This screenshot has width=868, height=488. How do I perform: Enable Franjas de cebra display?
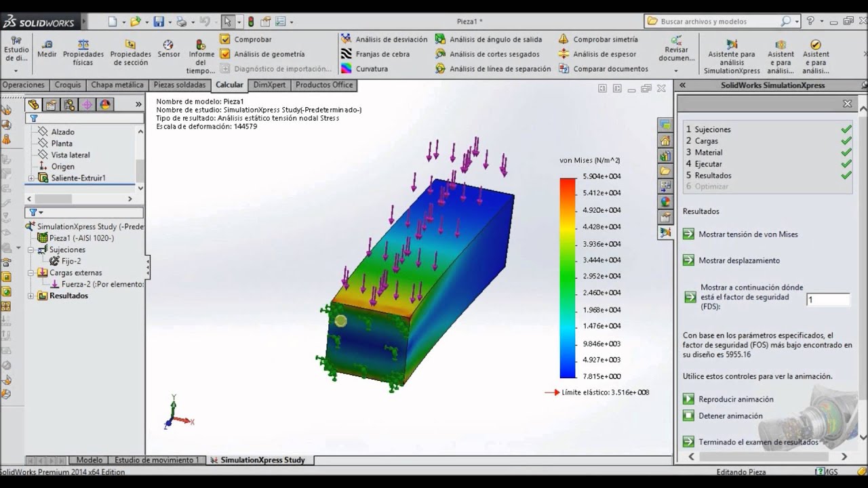[375, 54]
